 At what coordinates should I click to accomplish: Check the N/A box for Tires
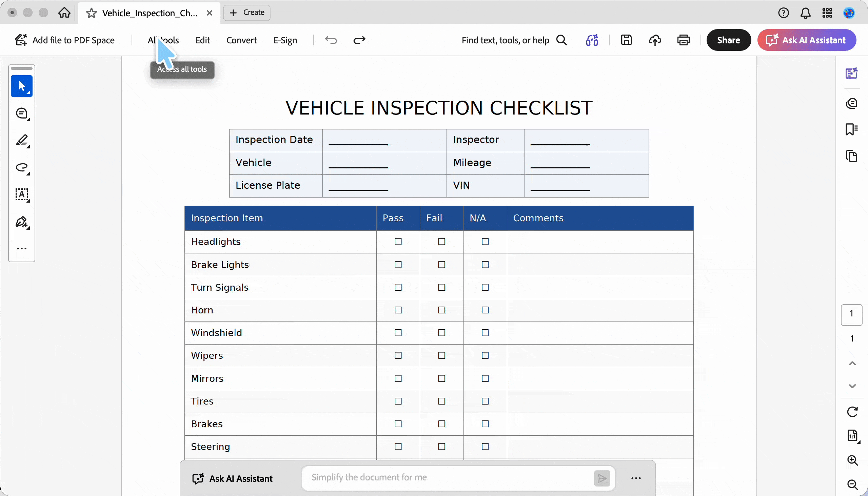[485, 401]
